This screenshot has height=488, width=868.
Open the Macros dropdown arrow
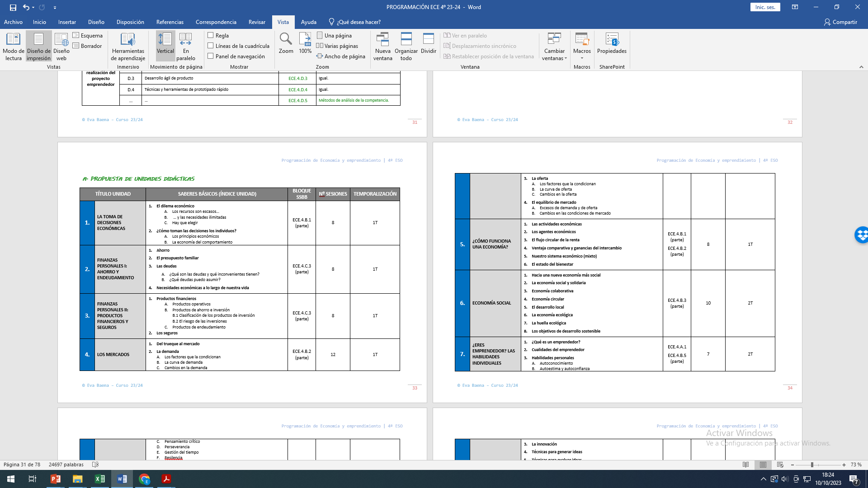582,58
